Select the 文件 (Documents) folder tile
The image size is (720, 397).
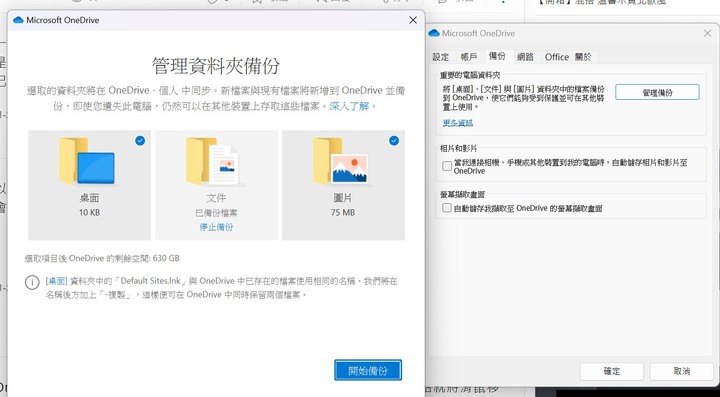pyautogui.click(x=216, y=185)
